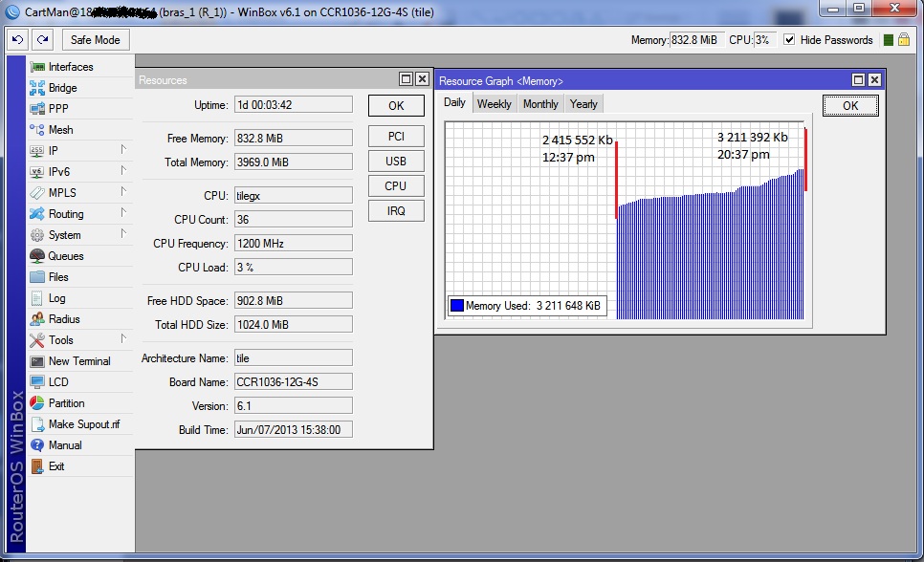Open the Partition pie-chart icon
The image size is (924, 562).
[37, 403]
